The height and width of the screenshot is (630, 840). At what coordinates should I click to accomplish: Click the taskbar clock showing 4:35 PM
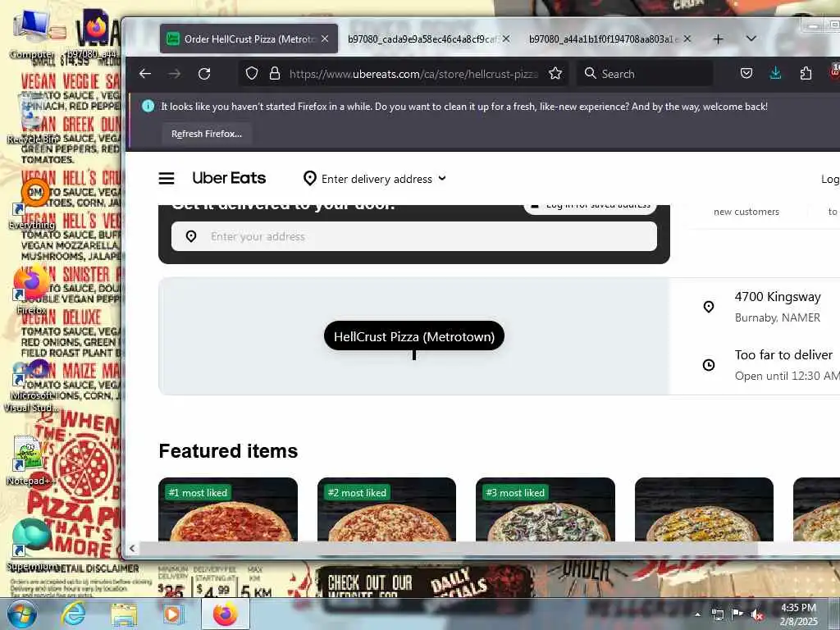pyautogui.click(x=798, y=614)
